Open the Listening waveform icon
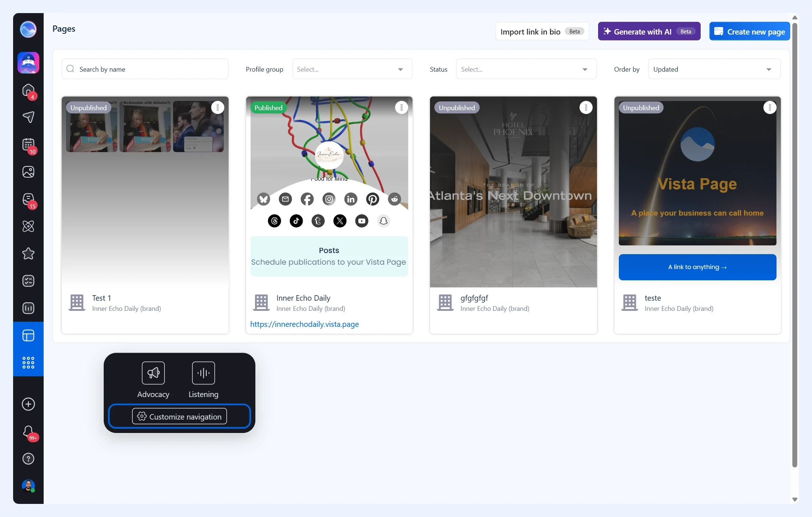This screenshot has width=812, height=517. (203, 373)
